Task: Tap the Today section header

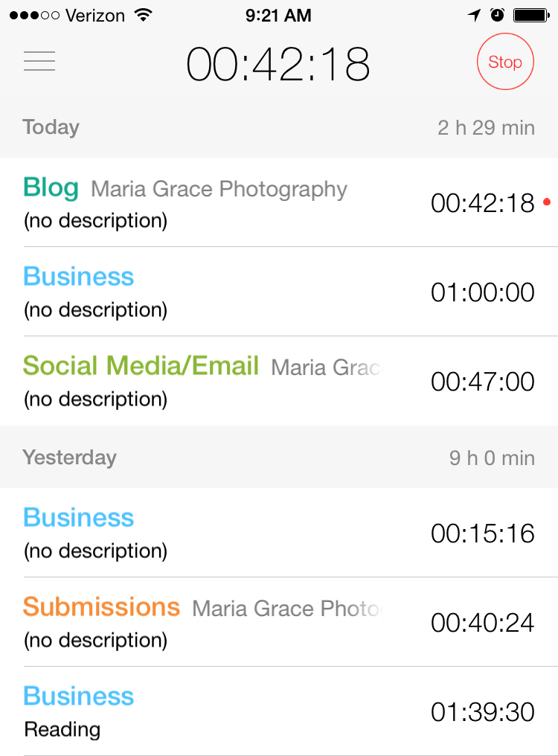Action: coord(279,128)
